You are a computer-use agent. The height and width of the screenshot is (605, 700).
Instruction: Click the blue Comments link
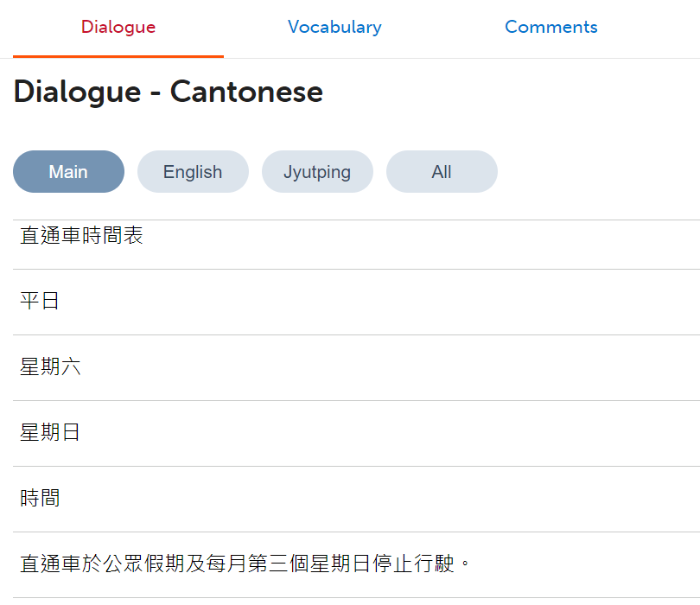point(550,27)
